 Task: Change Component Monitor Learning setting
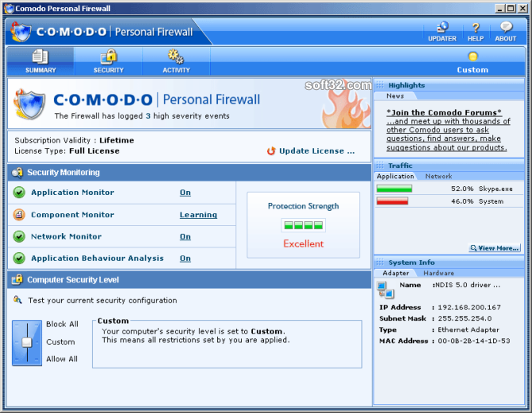pyautogui.click(x=198, y=215)
